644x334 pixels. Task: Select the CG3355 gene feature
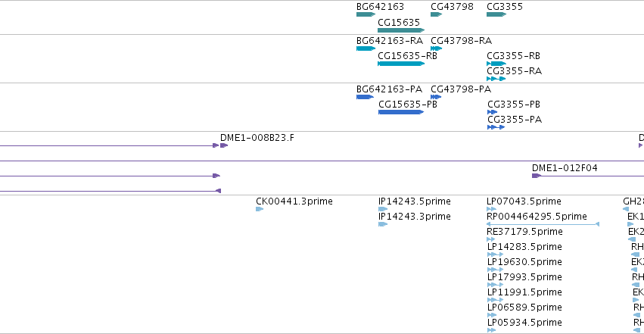point(496,14)
